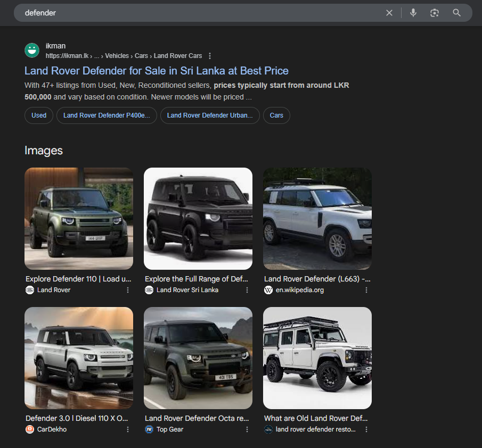
Task: Open options for en.wikipedia.org image result
Action: [366, 290]
